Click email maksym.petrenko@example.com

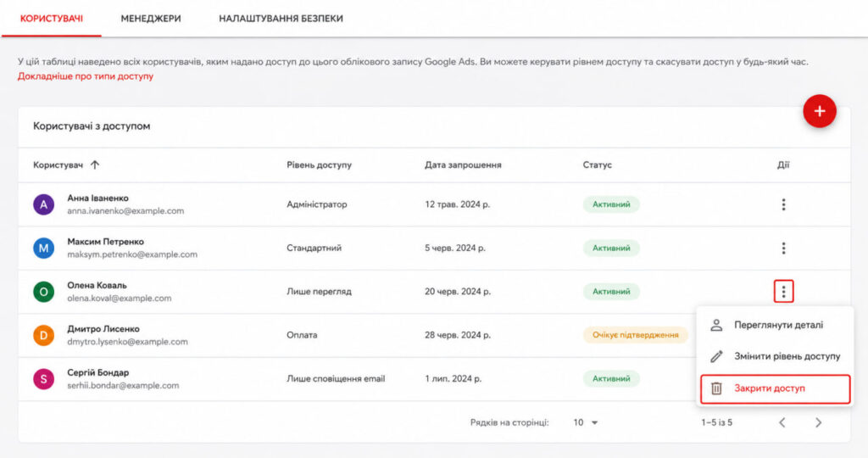132,254
